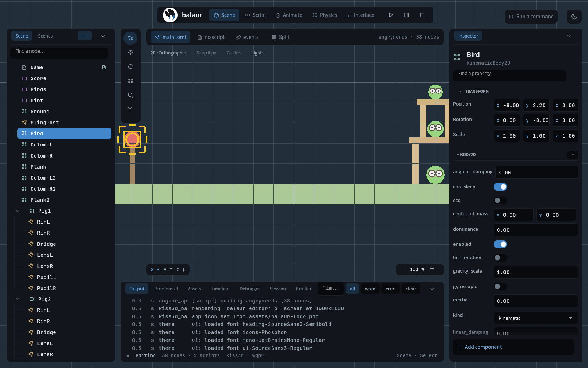Image resolution: width=588 pixels, height=368 pixels.
Task: Open Run a command search
Action: point(531,17)
